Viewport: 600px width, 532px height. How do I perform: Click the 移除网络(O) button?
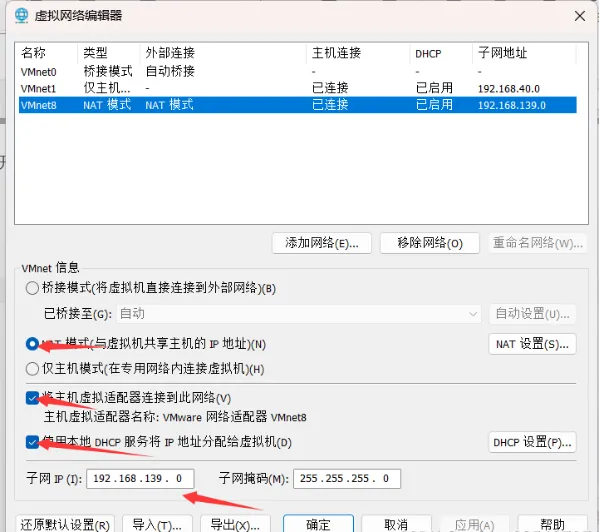430,243
